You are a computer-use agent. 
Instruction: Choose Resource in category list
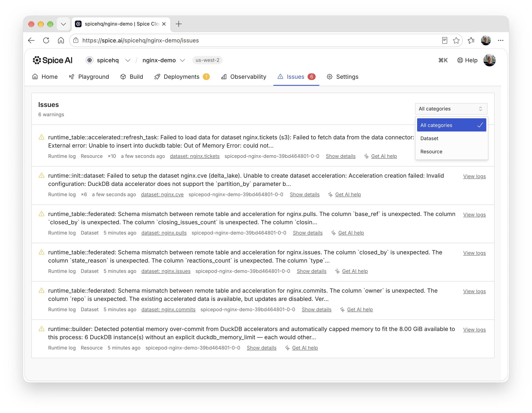coord(452,151)
